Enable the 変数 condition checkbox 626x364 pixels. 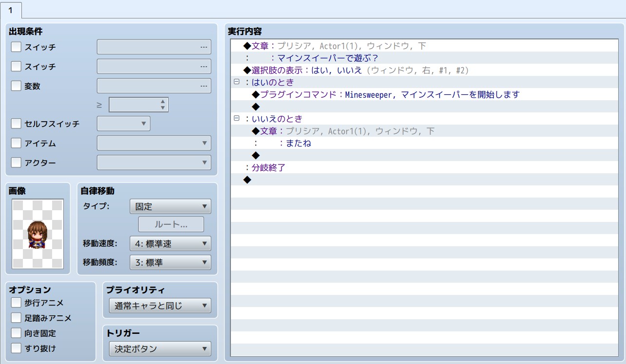(16, 86)
